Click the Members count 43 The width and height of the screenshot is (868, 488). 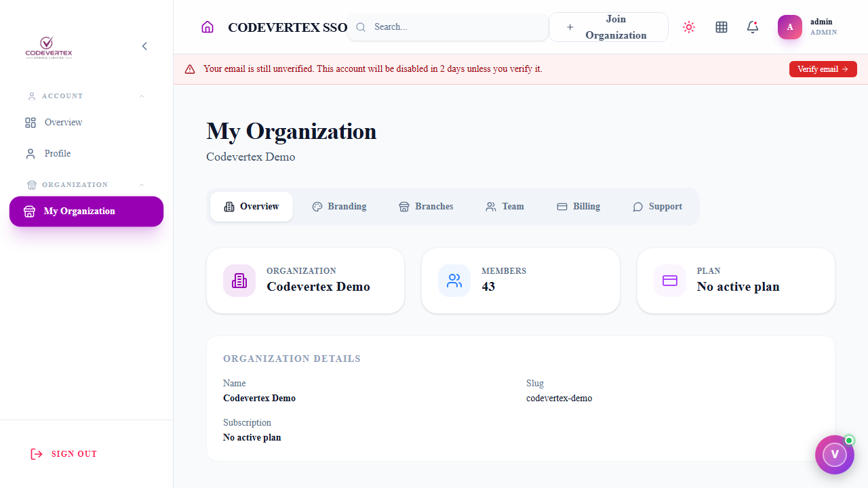coord(488,287)
